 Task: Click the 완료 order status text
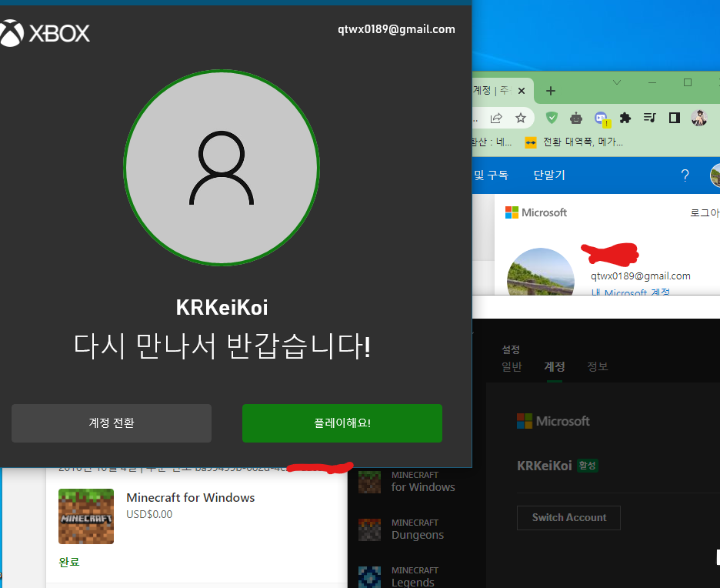click(69, 562)
